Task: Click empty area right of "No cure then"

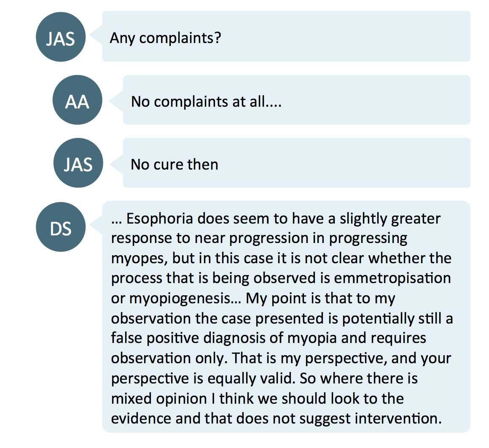Action: point(343,163)
